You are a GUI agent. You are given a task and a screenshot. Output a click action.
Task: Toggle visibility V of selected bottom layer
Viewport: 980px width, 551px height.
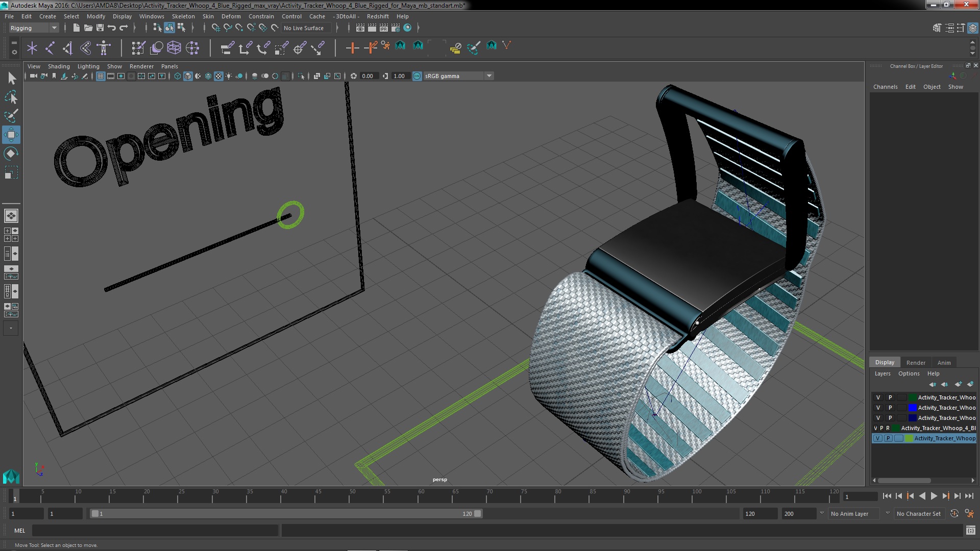877,438
